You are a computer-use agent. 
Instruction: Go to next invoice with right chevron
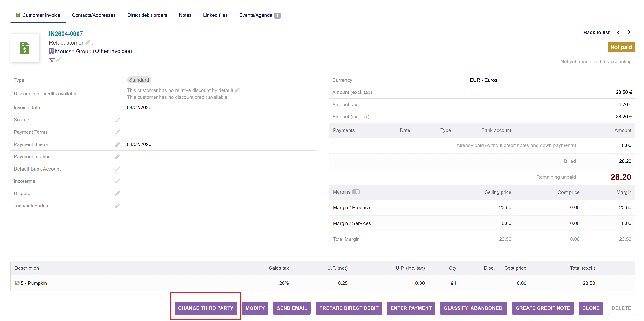pyautogui.click(x=629, y=32)
